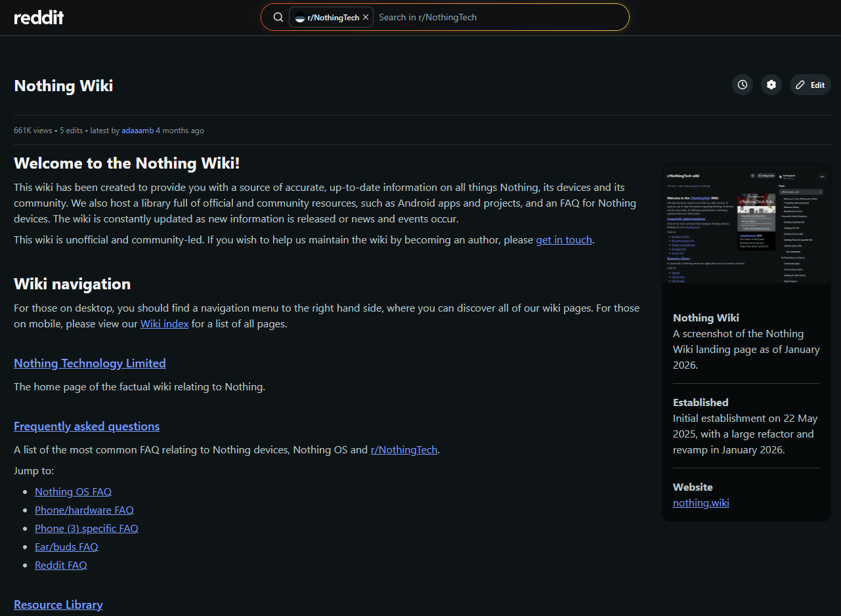Jump to Reddit FAQ

coord(60,565)
